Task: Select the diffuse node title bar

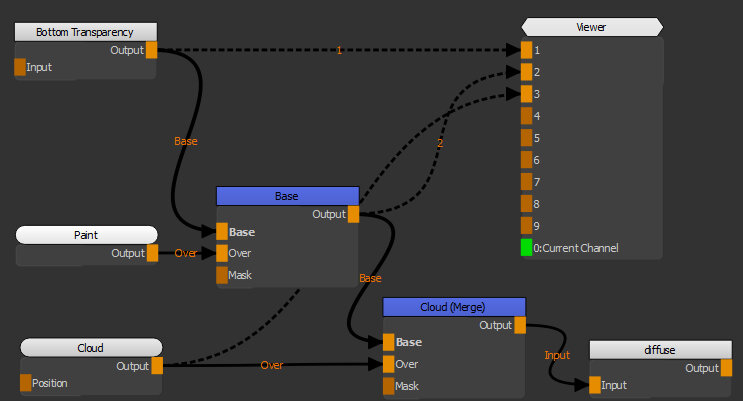Action: (x=654, y=350)
